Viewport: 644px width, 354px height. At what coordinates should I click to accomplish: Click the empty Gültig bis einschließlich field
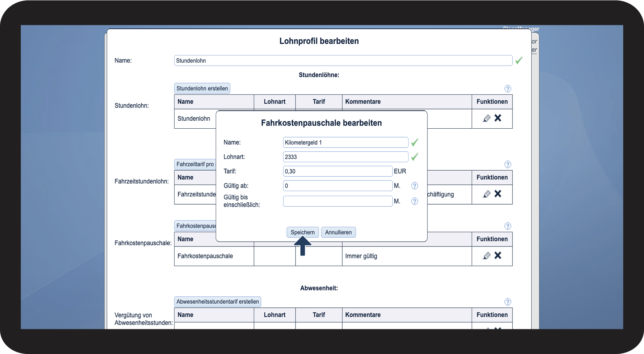pyautogui.click(x=338, y=201)
